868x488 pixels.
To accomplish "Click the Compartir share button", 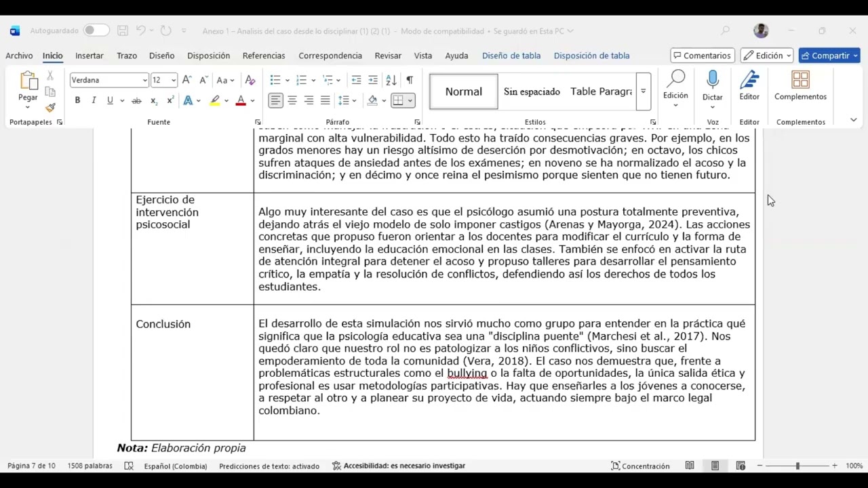I will point(829,56).
